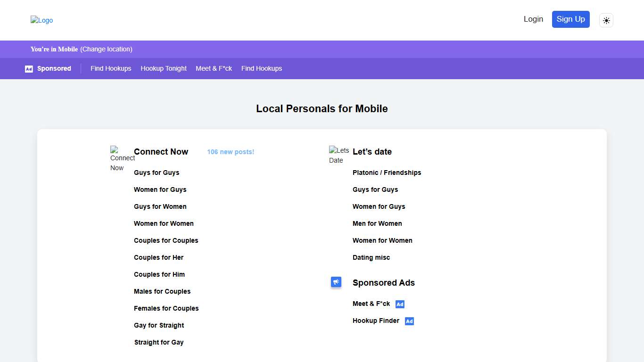This screenshot has width=644, height=362.
Task: Click the megaphone icon beside Sponsored Ads
Action: click(x=336, y=282)
